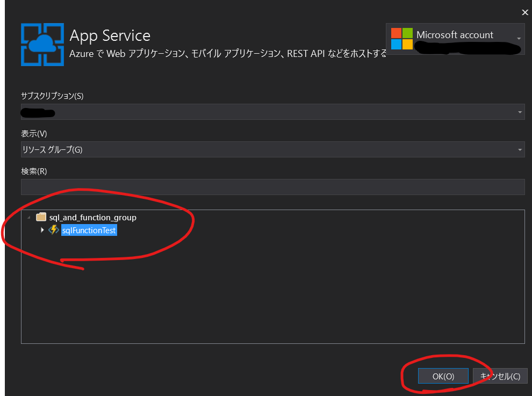Click the サブスクリプション(S) label

click(x=52, y=96)
